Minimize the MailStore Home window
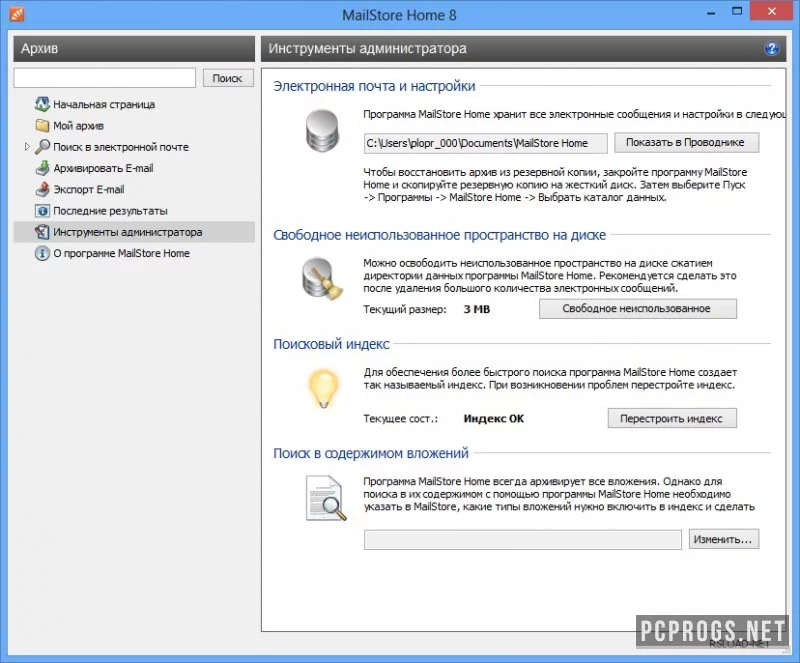The width and height of the screenshot is (800, 663). point(711,12)
